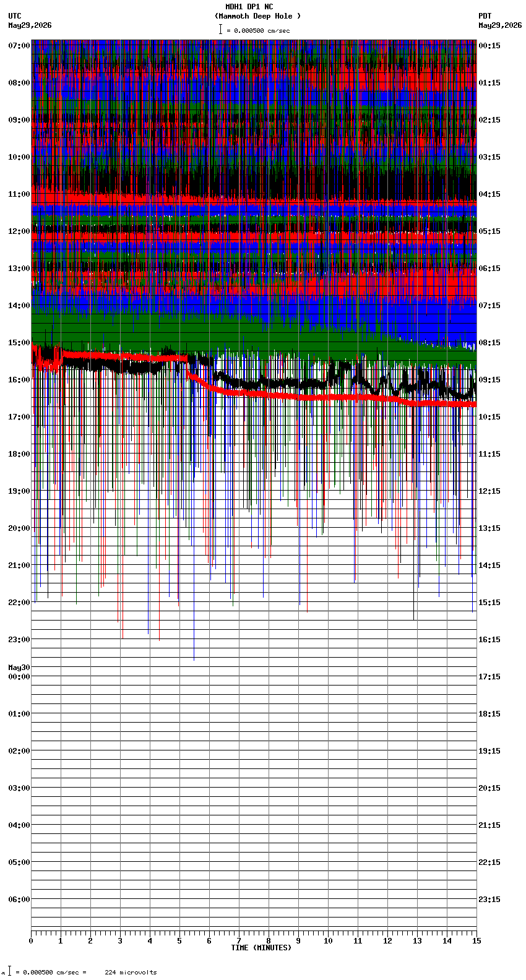The height and width of the screenshot is (980, 526).
Task: Click the 'May30' date change label
Action: tap(19, 668)
